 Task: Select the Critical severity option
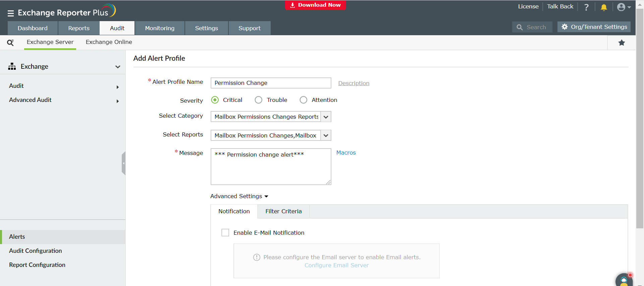pos(215,100)
